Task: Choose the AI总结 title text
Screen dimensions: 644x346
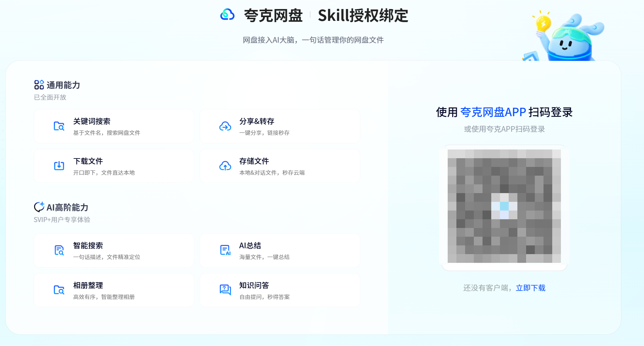Action: pos(250,245)
